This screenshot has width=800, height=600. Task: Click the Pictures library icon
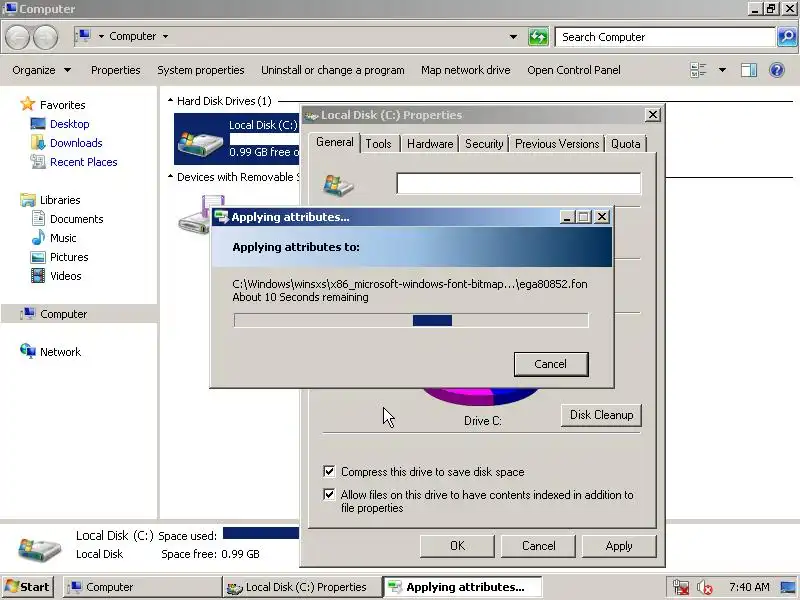[38, 257]
